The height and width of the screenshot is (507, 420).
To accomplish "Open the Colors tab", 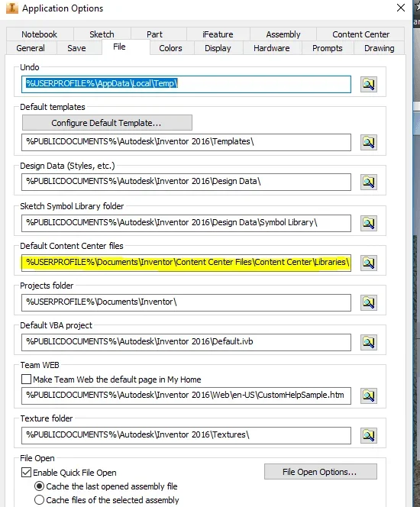I will [x=170, y=48].
